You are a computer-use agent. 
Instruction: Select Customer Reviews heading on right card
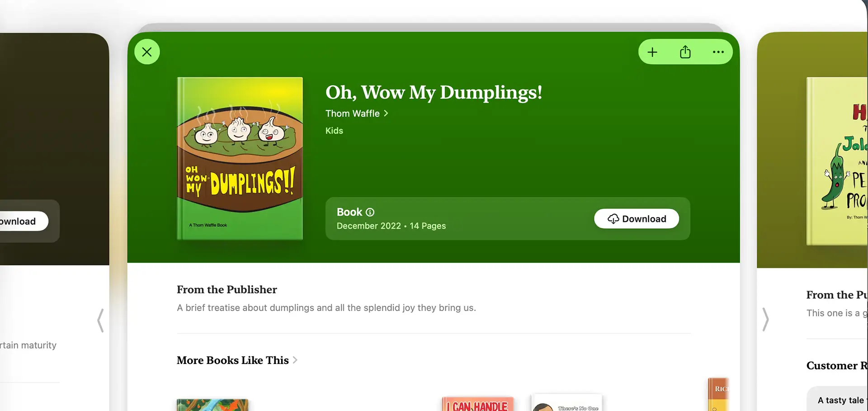(837, 365)
